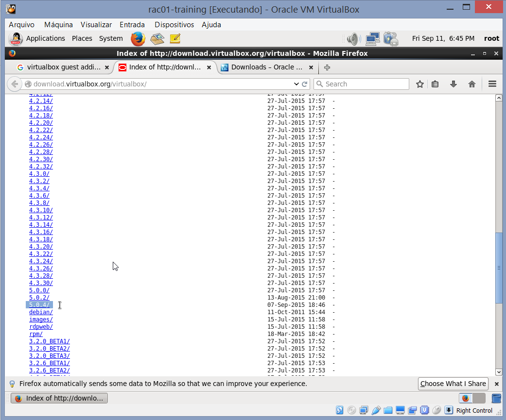Close the Downloads - Oracle tab

coord(311,67)
